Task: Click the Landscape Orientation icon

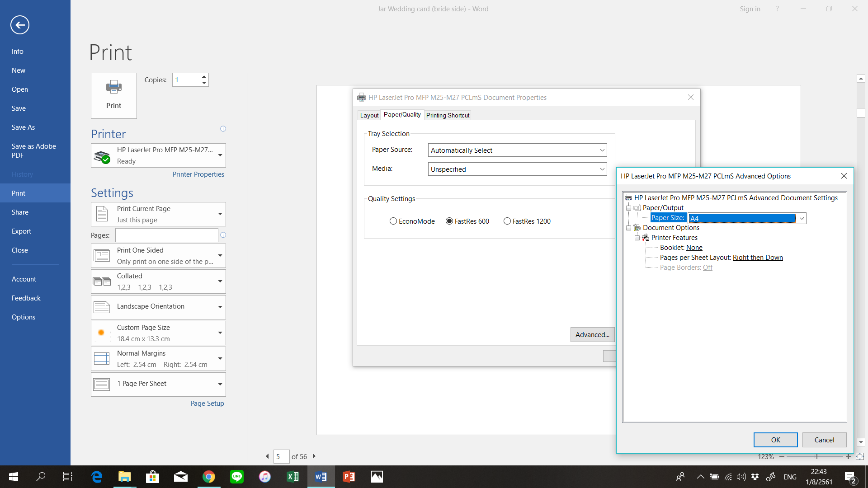Action: pos(102,307)
